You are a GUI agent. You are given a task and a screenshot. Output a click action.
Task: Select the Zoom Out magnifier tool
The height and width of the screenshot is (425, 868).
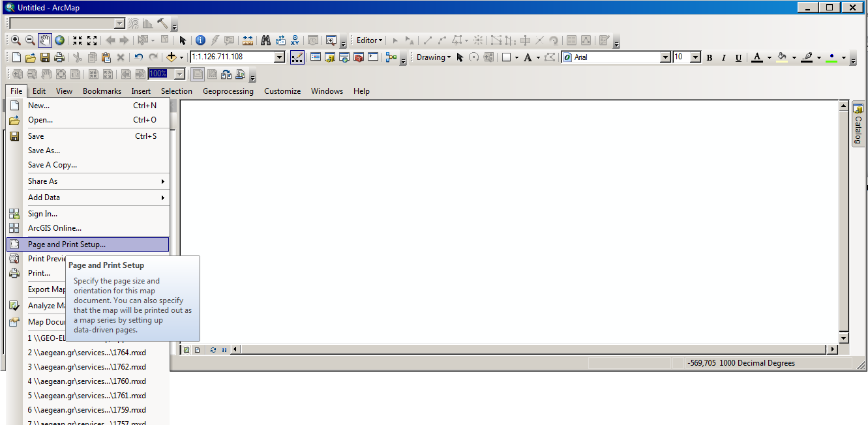point(30,40)
